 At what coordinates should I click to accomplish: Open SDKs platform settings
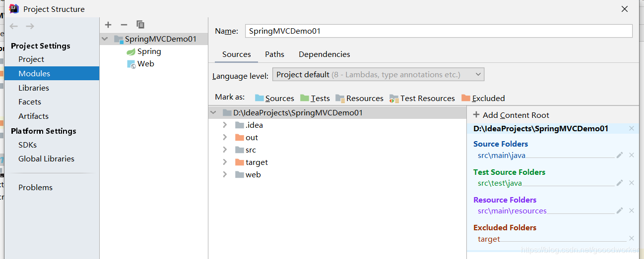point(27,145)
